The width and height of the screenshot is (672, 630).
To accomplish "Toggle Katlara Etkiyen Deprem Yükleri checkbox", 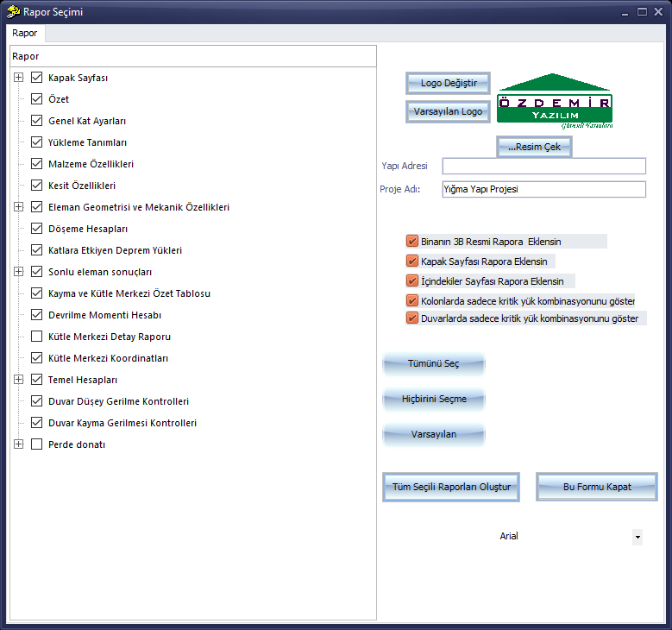I will (x=37, y=250).
